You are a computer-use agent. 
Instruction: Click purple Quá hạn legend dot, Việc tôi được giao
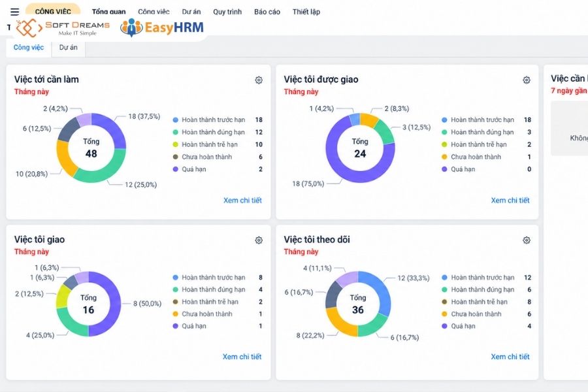coord(444,169)
